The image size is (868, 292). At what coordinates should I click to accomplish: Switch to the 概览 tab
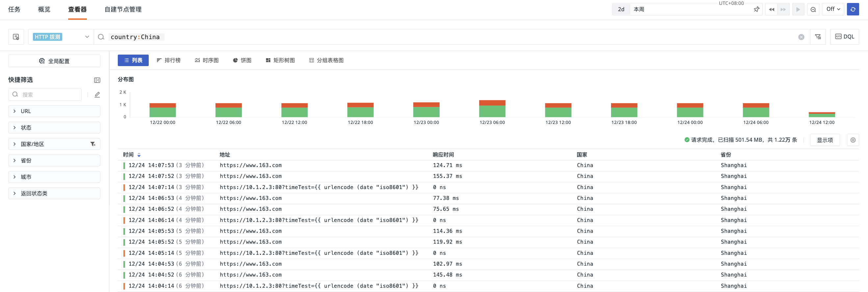[44, 10]
